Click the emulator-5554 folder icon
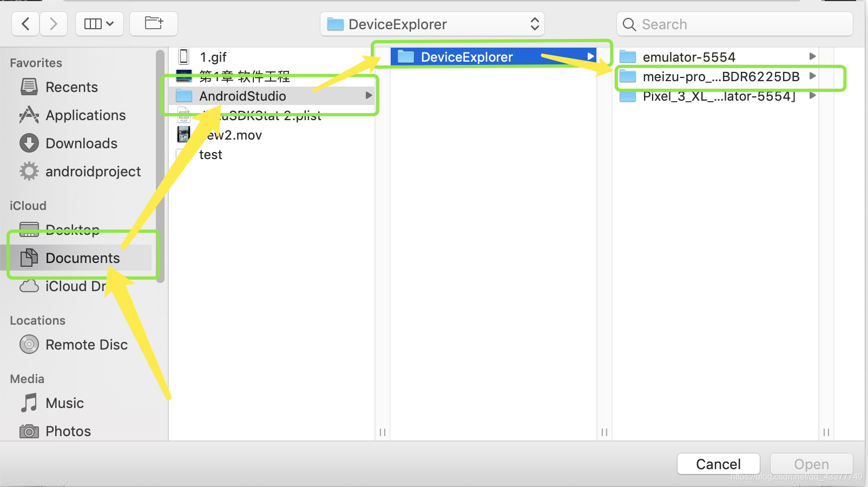The width and height of the screenshot is (868, 487). [628, 57]
